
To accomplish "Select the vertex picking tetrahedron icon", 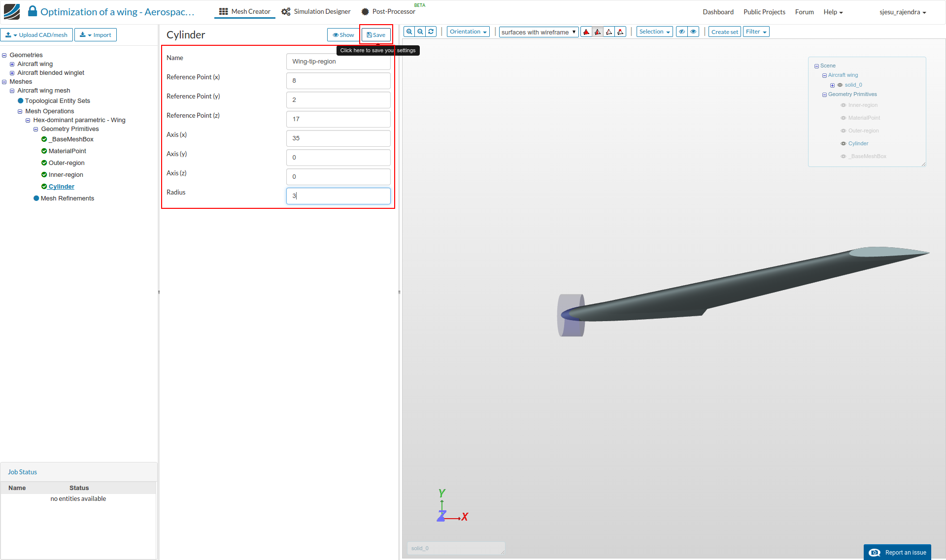I will point(620,32).
